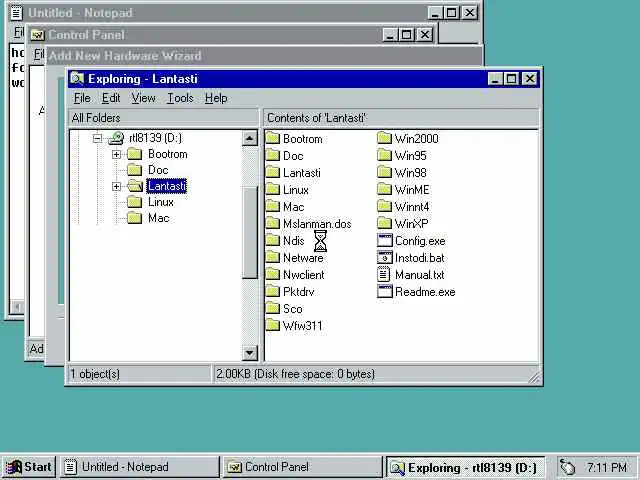The width and height of the screenshot is (640, 480).
Task: Click the 7:11 PM taskbar clock
Action: [x=607, y=467]
